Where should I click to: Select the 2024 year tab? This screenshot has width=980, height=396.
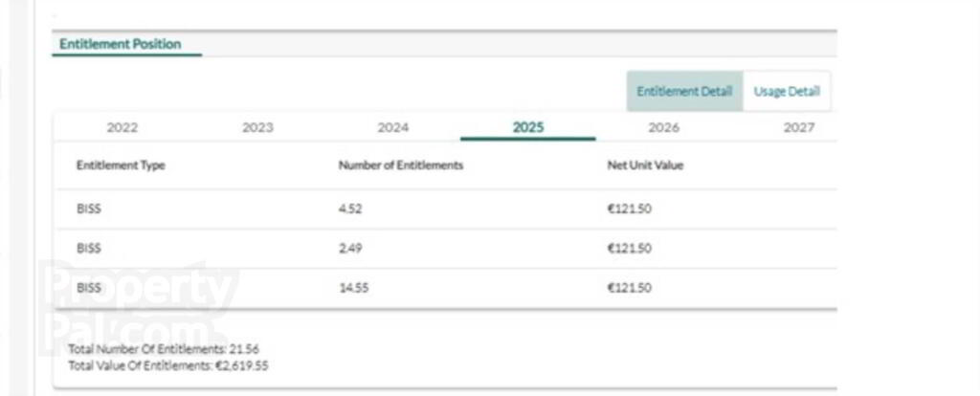click(x=393, y=127)
